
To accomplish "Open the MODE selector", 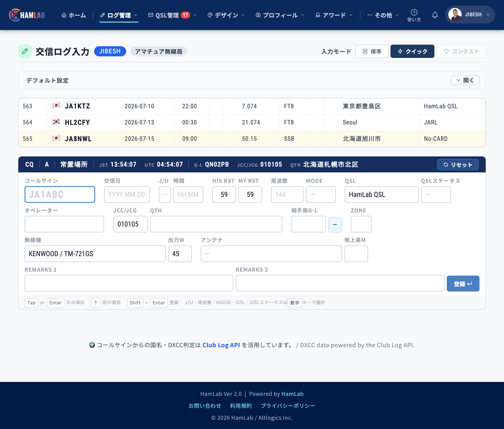I will pos(321,194).
